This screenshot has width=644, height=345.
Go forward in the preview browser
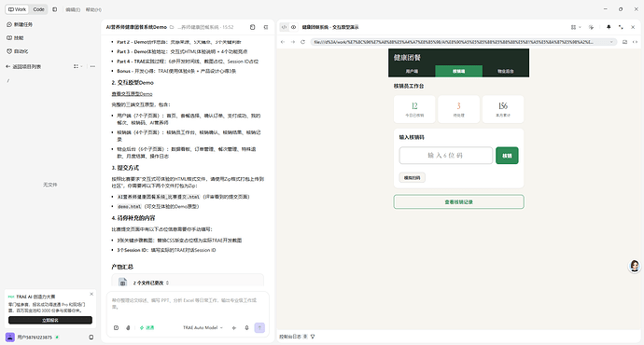(x=293, y=42)
